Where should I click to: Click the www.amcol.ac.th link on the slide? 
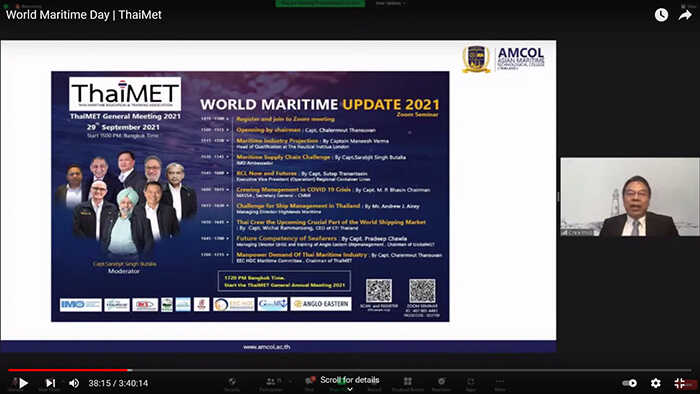tap(267, 347)
